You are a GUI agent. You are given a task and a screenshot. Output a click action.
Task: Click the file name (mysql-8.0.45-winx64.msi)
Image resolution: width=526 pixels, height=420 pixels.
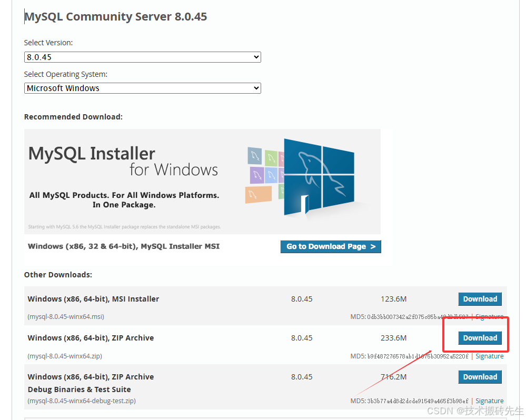(x=66, y=317)
